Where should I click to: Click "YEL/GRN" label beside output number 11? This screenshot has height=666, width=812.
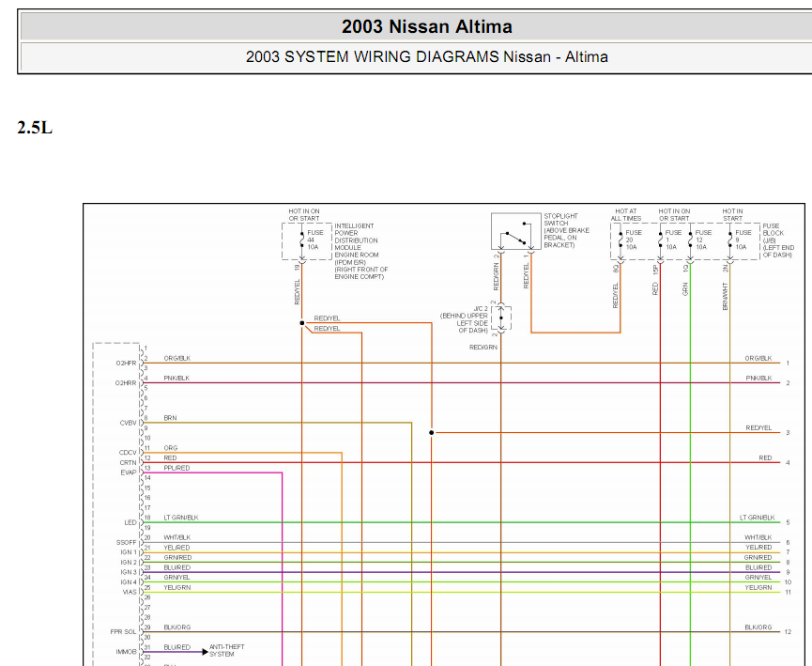(x=758, y=588)
